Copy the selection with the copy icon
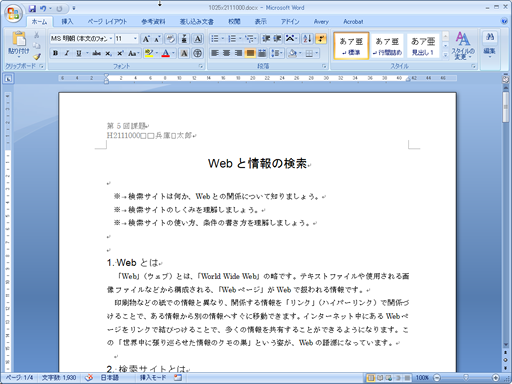This screenshot has width=512, height=384. [x=37, y=46]
